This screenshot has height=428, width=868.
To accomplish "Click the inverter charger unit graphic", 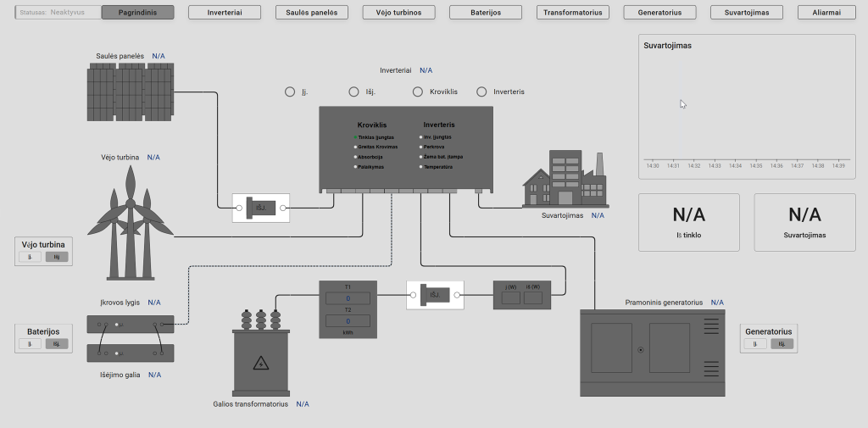I will 405,150.
